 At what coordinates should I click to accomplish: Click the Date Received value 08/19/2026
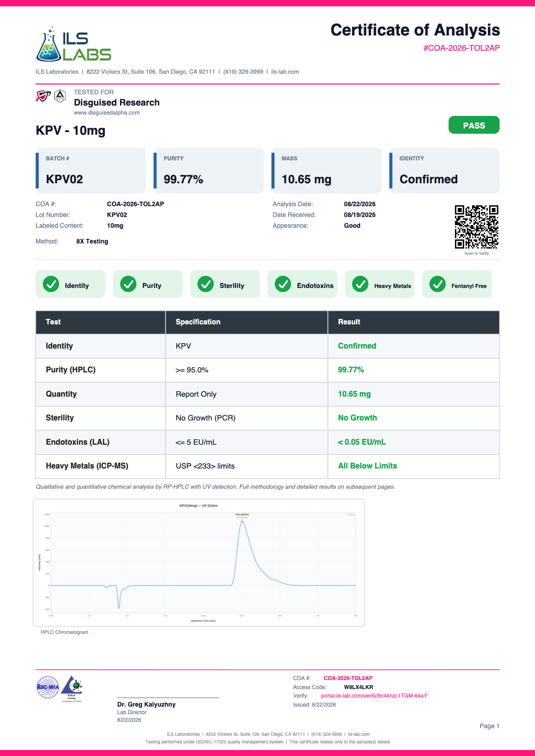[360, 215]
